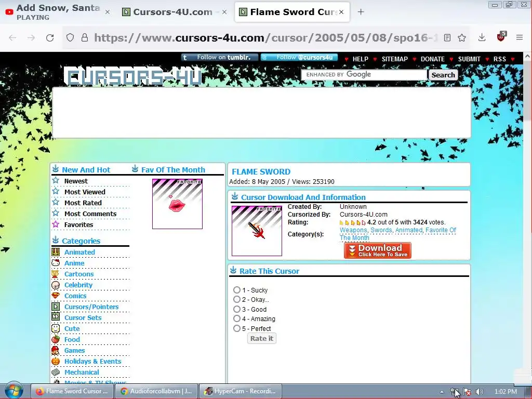Click the Cute smiley category icon
The image size is (532, 399).
(x=56, y=328)
